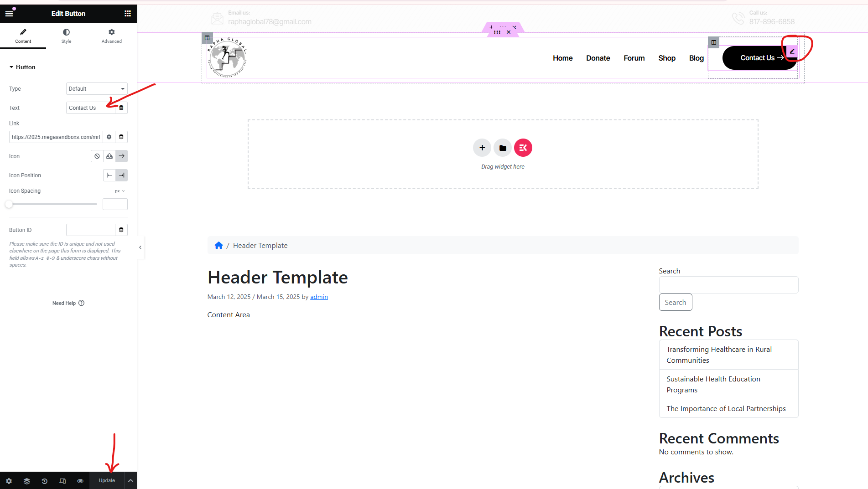The height and width of the screenshot is (489, 868).
Task: Open the History panel icon
Action: click(x=45, y=481)
